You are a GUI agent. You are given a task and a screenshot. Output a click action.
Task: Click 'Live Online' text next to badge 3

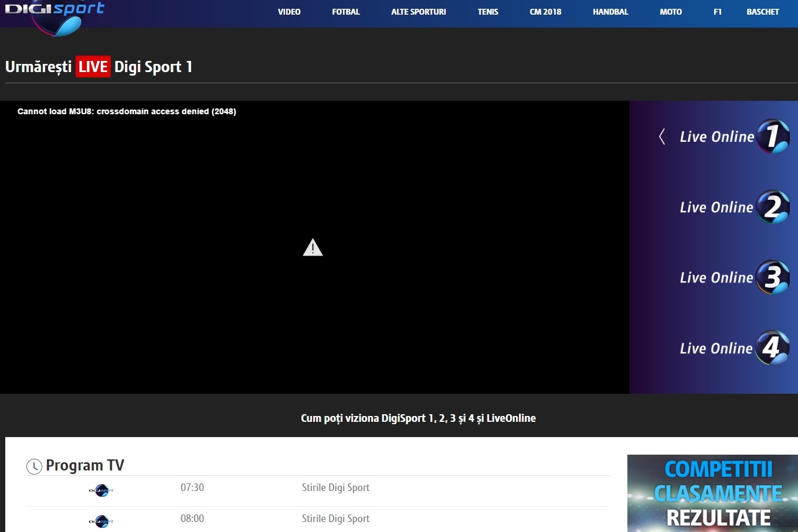(716, 278)
